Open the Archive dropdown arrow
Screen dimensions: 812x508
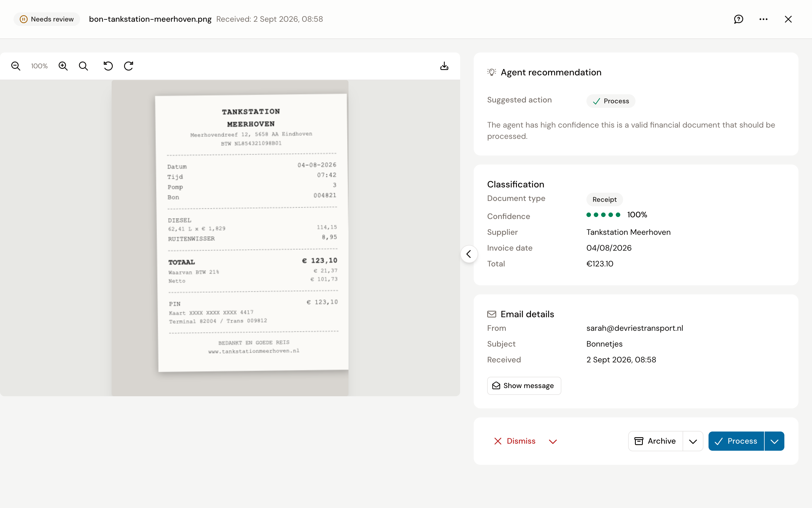693,441
